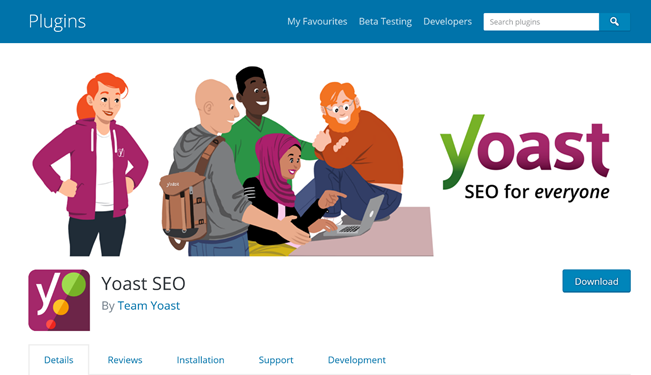Open My Favourites in header
The height and width of the screenshot is (375, 651).
[317, 22]
